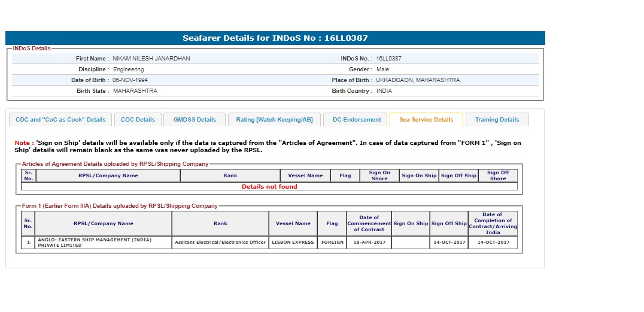644x312 pixels.
Task: Click the Place of Birth value UKKADGAON, MAHARASHTRA
Action: pyautogui.click(x=418, y=80)
